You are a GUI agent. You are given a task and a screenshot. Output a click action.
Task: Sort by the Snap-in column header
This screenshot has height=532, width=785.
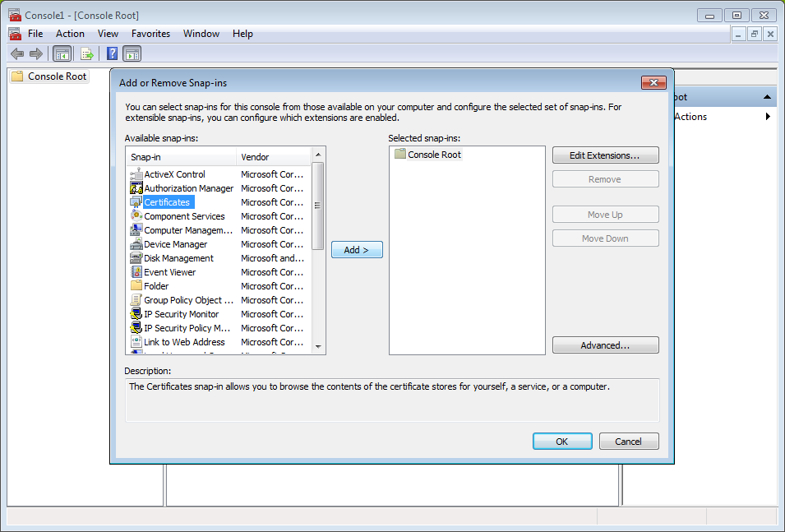coord(181,157)
